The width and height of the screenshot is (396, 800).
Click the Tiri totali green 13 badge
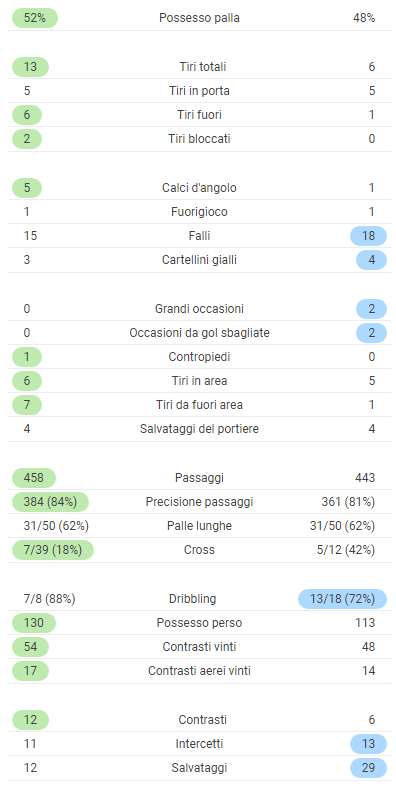(30, 67)
